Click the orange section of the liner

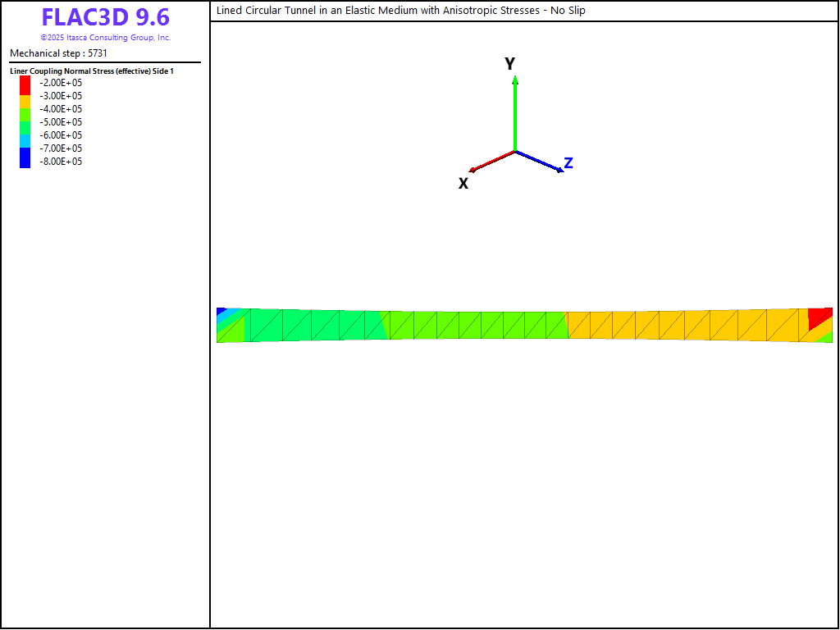pyautogui.click(x=681, y=325)
